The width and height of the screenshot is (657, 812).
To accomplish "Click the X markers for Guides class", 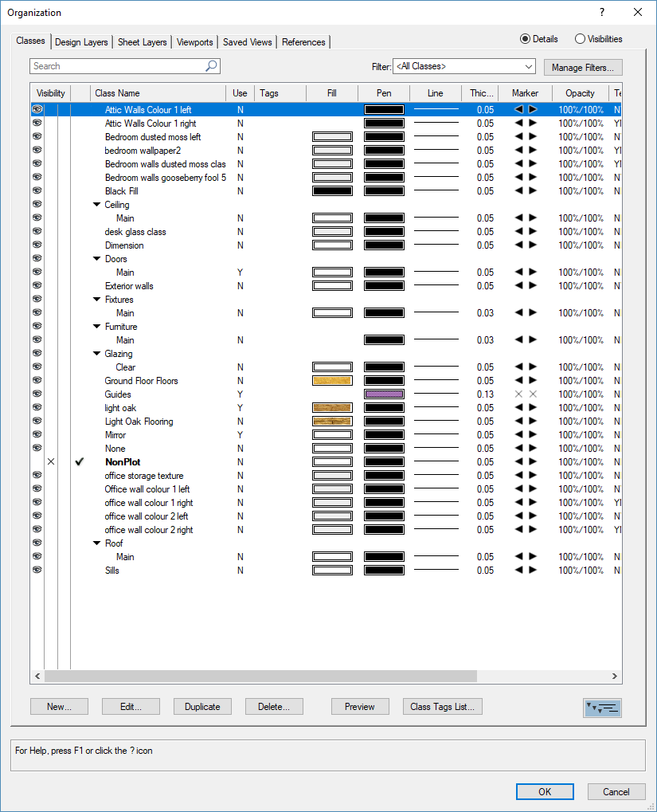I will tap(526, 394).
